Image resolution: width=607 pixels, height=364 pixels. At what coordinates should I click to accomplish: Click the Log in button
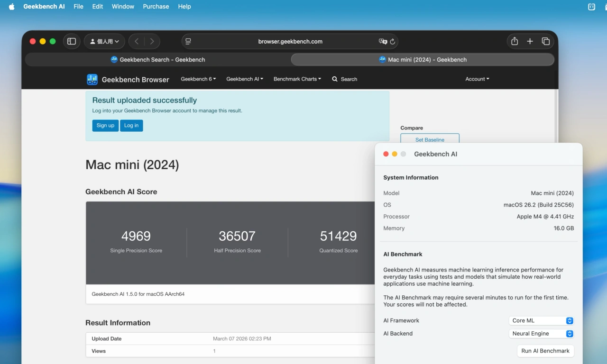131,126
